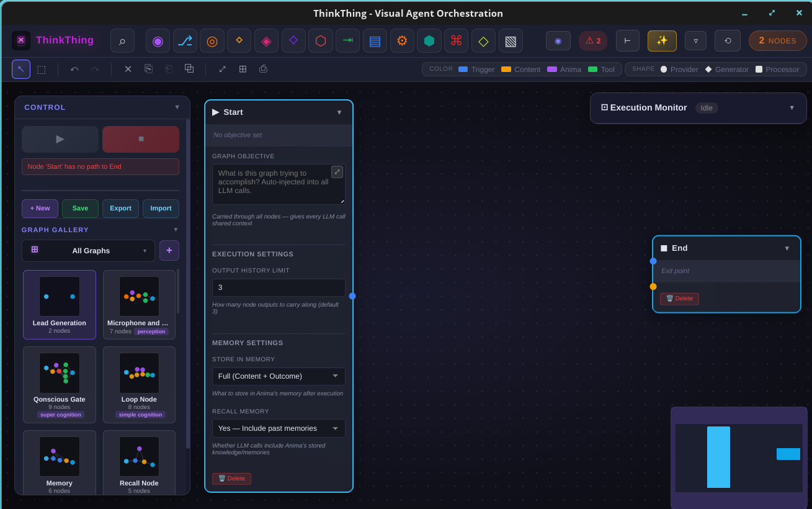Viewport: 812px width, 509px height.
Task: Expand the Graph Objective editor icon
Action: (x=337, y=172)
